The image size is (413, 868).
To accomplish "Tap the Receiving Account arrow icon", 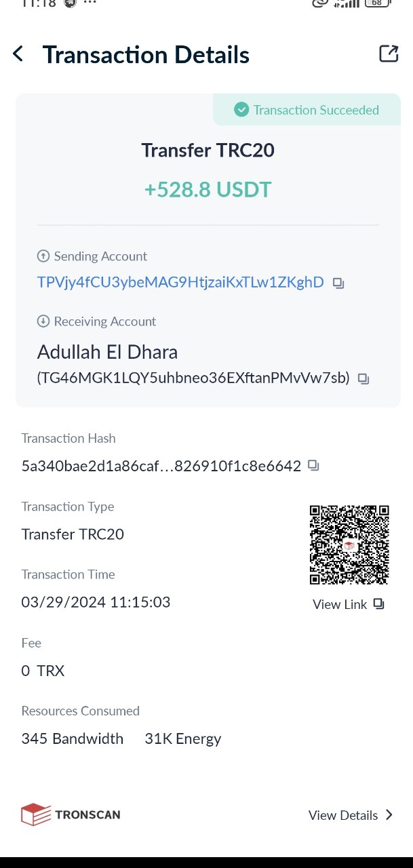I will [43, 321].
